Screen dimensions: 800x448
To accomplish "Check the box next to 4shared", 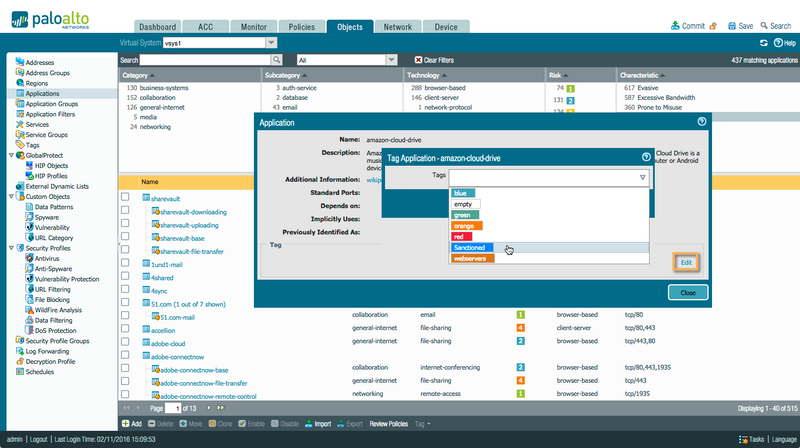I will tap(125, 277).
